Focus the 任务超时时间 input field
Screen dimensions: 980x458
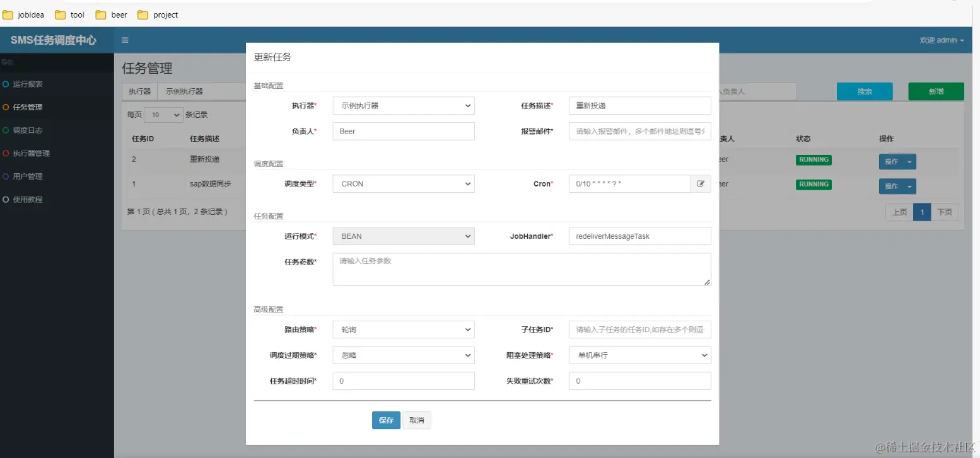[404, 381]
